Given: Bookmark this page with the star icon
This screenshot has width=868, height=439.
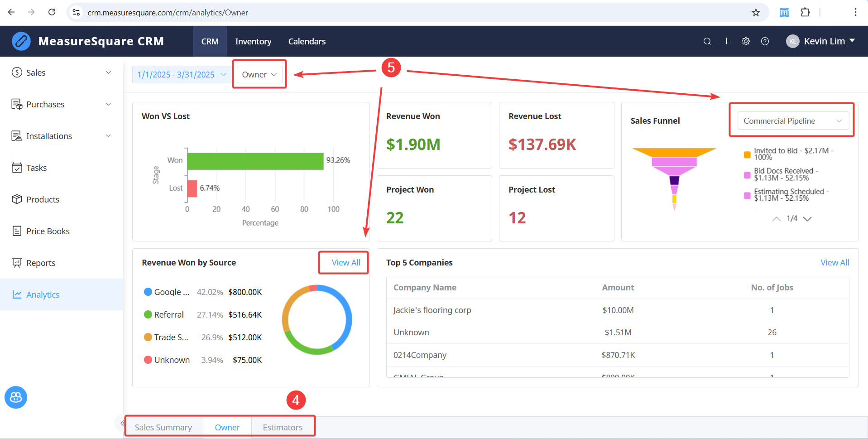Looking at the screenshot, I should (756, 12).
